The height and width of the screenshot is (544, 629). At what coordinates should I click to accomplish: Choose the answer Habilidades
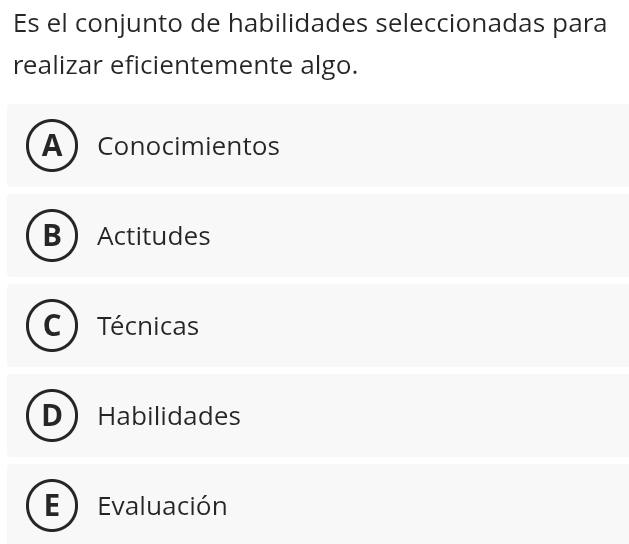(x=169, y=416)
